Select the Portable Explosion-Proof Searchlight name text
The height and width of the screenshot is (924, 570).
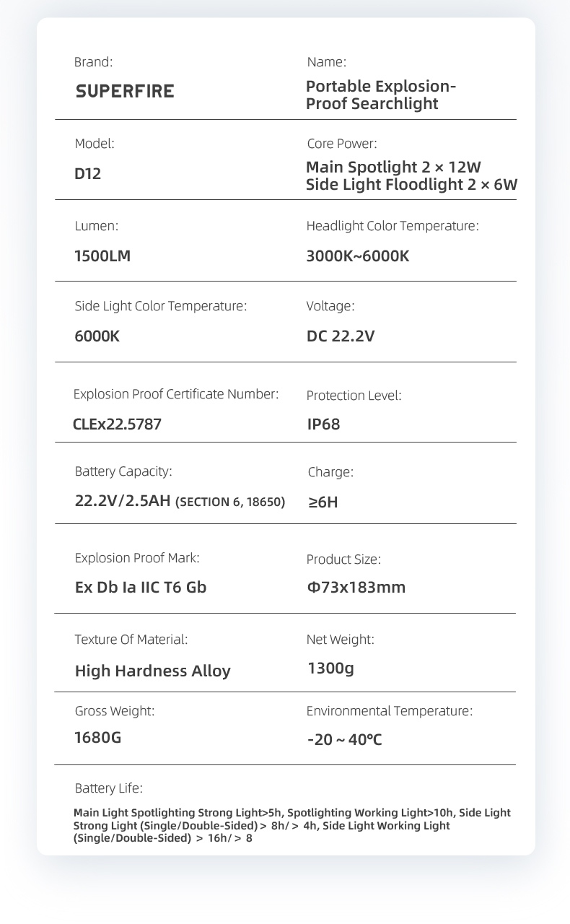pos(381,95)
